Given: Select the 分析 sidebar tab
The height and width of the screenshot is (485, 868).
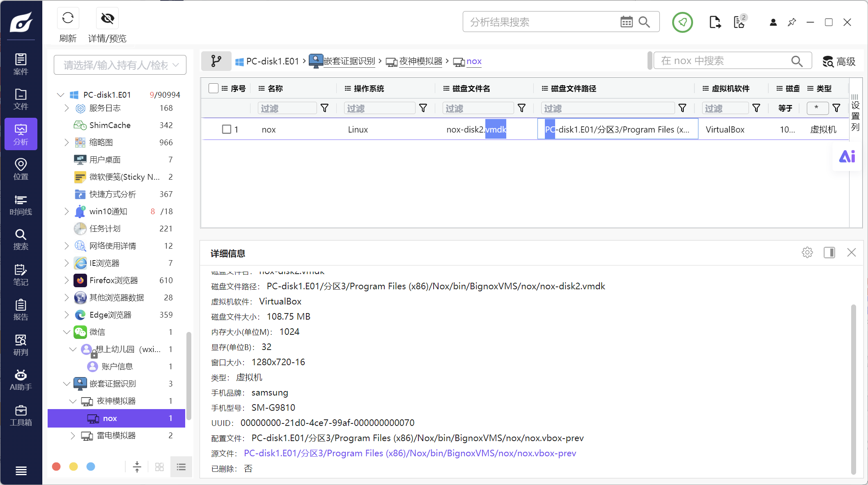Looking at the screenshot, I should 21,134.
